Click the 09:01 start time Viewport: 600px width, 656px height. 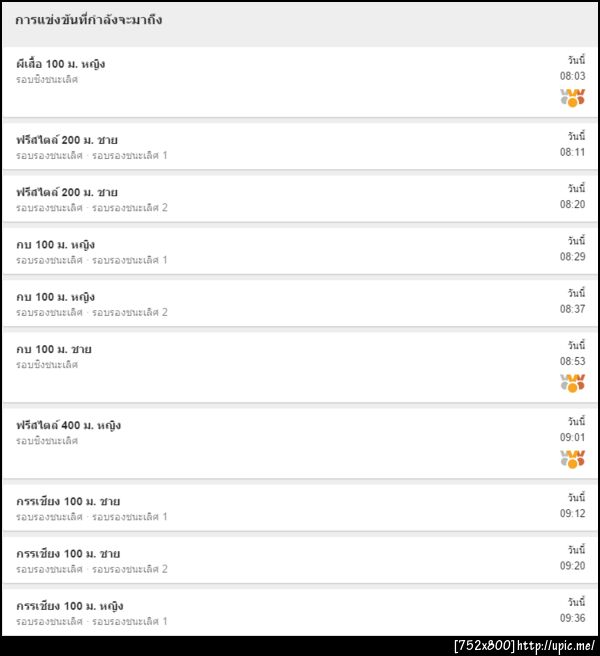[572, 437]
